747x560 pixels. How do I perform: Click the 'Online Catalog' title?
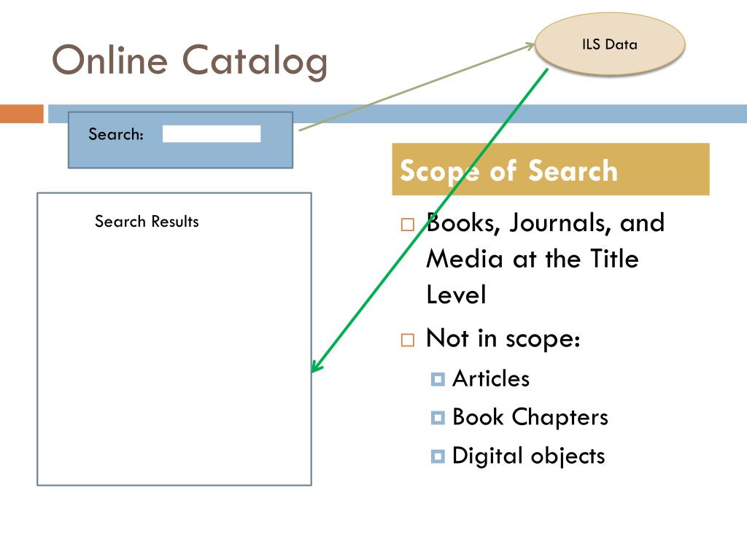click(x=190, y=61)
